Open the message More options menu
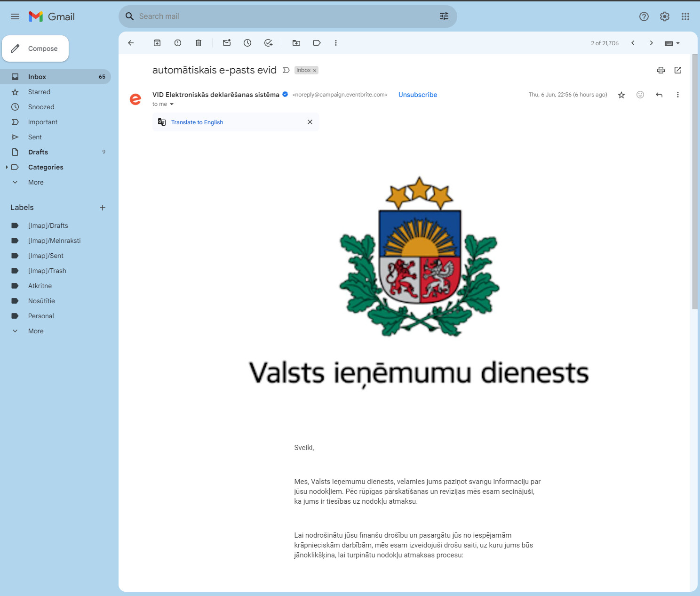This screenshot has height=596, width=700. (x=678, y=95)
